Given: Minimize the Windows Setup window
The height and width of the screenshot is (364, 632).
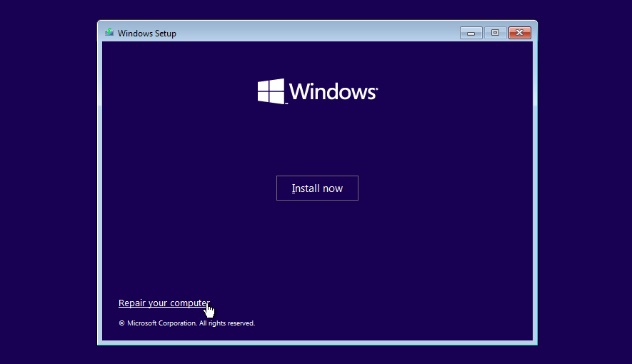Looking at the screenshot, I should pyautogui.click(x=471, y=33).
